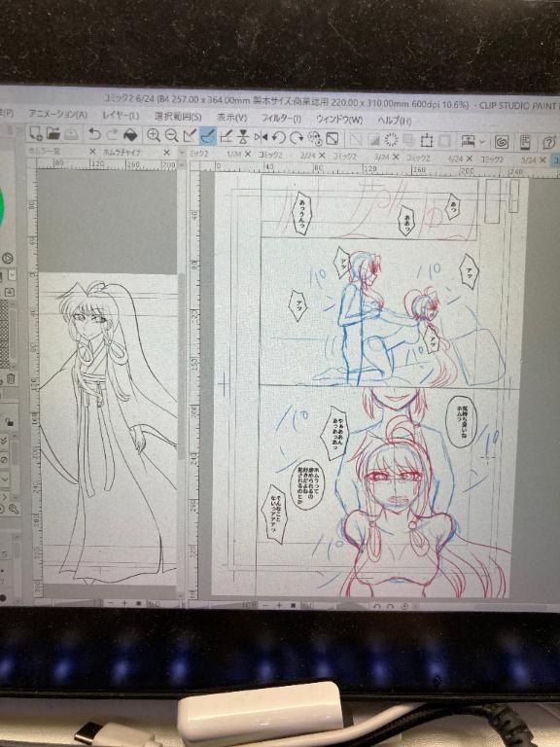Click the highlighted blue command bar icon
Screen dimensions: 560x747
click(x=208, y=137)
